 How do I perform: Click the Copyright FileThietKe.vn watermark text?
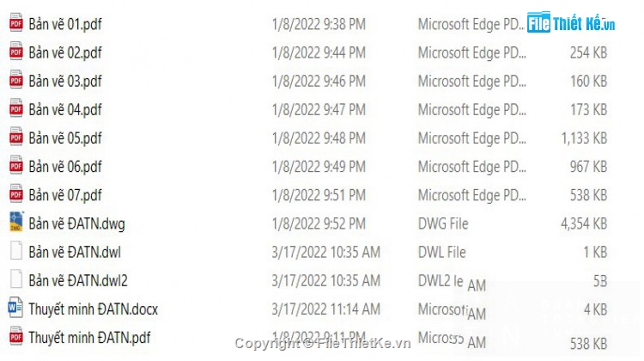pyautogui.click(x=322, y=343)
